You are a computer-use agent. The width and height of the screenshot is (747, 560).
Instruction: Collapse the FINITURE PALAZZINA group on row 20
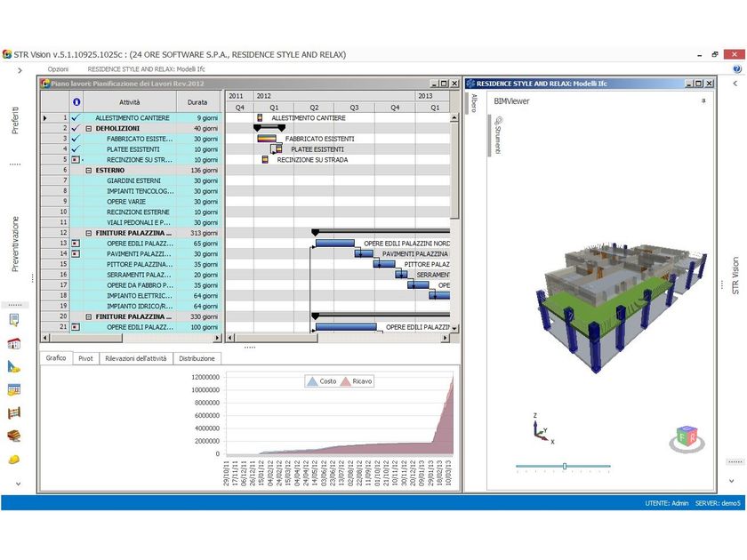tap(89, 317)
